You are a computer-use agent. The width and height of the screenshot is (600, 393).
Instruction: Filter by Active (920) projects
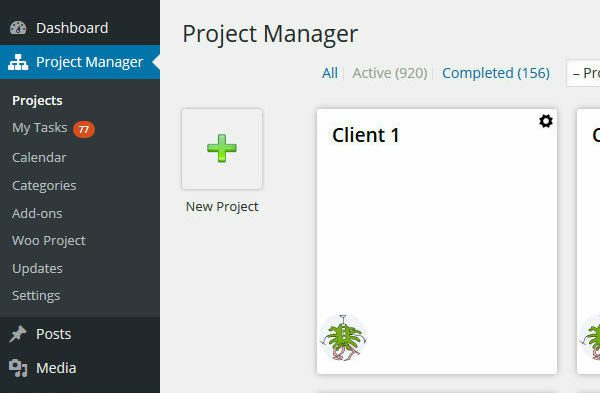390,73
